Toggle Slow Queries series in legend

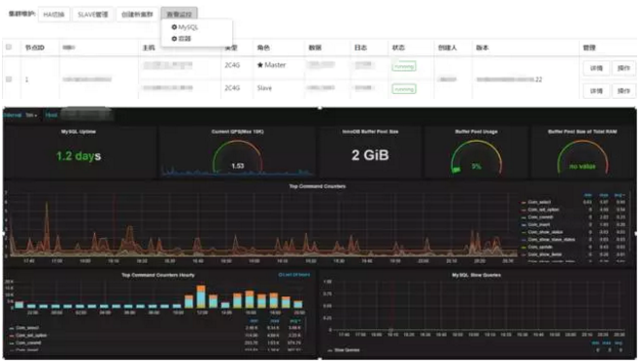[x=347, y=350]
